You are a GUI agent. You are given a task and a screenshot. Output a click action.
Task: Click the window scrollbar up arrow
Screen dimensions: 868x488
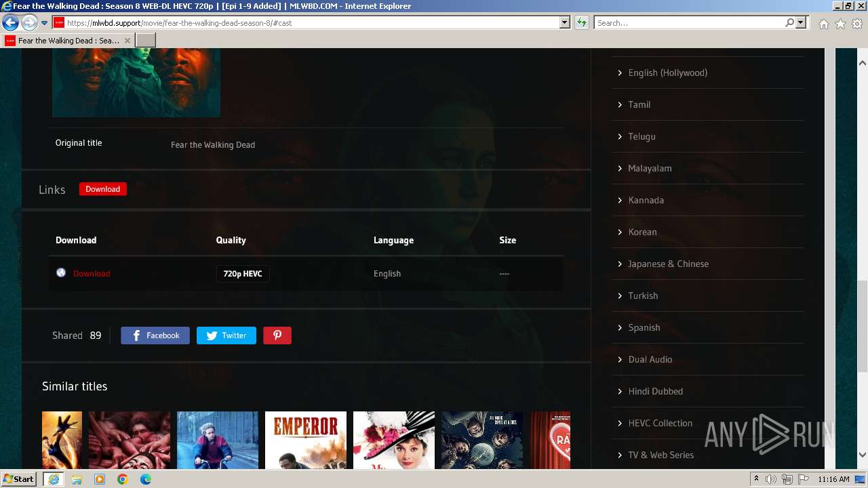[863, 62]
